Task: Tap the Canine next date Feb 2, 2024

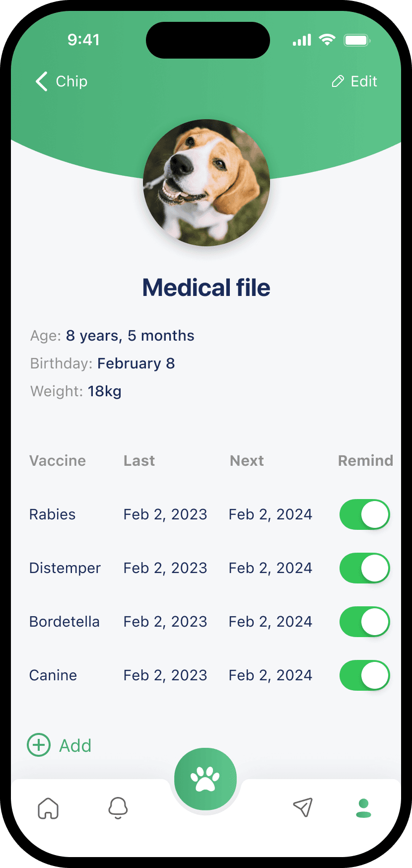Action: click(x=271, y=675)
